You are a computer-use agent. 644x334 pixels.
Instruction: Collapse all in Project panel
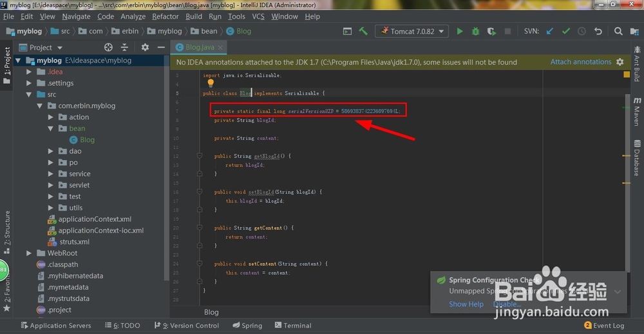click(x=124, y=47)
